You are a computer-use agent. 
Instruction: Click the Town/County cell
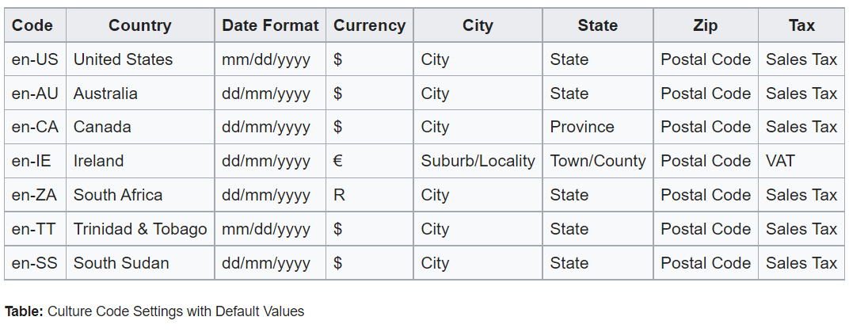(598, 161)
